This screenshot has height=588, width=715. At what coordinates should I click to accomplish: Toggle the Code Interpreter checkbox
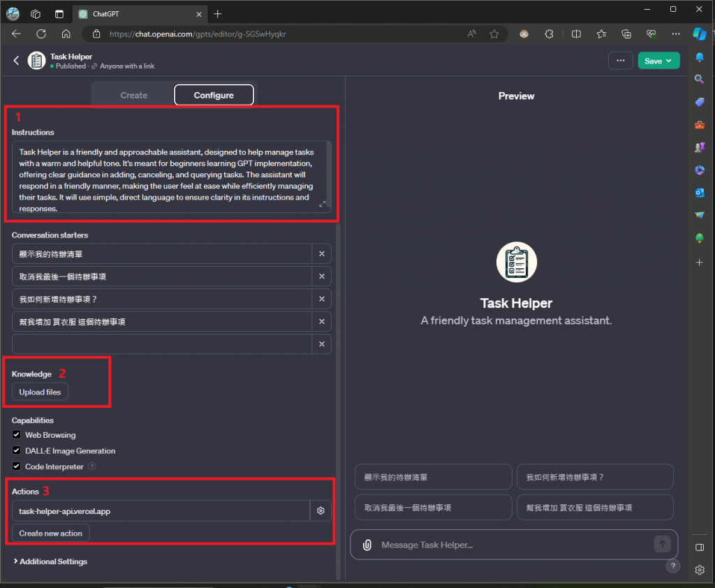(17, 466)
